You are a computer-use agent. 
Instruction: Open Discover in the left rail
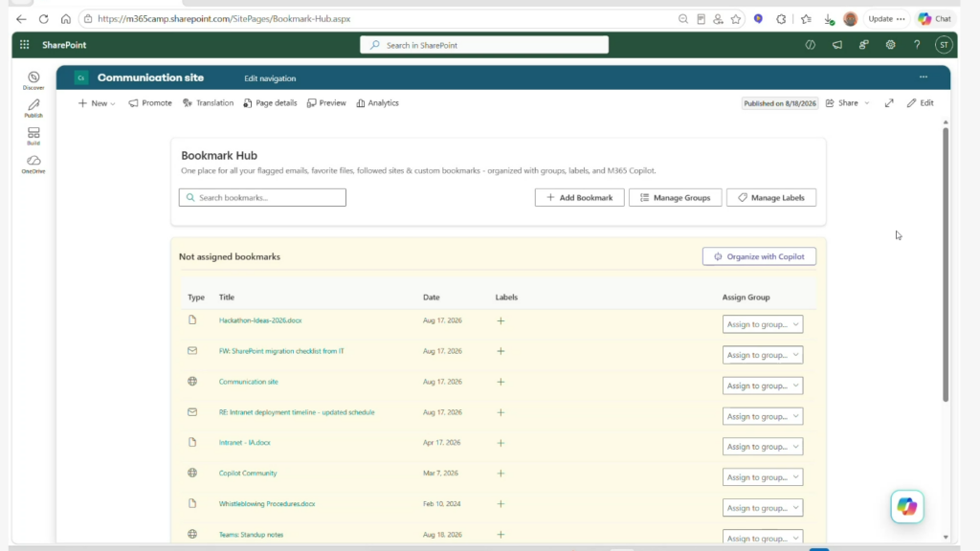click(x=33, y=80)
